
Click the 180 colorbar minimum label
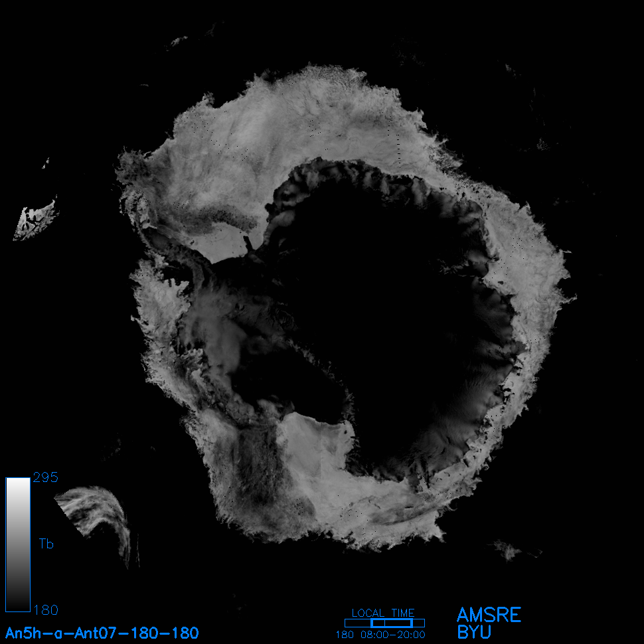(46, 610)
